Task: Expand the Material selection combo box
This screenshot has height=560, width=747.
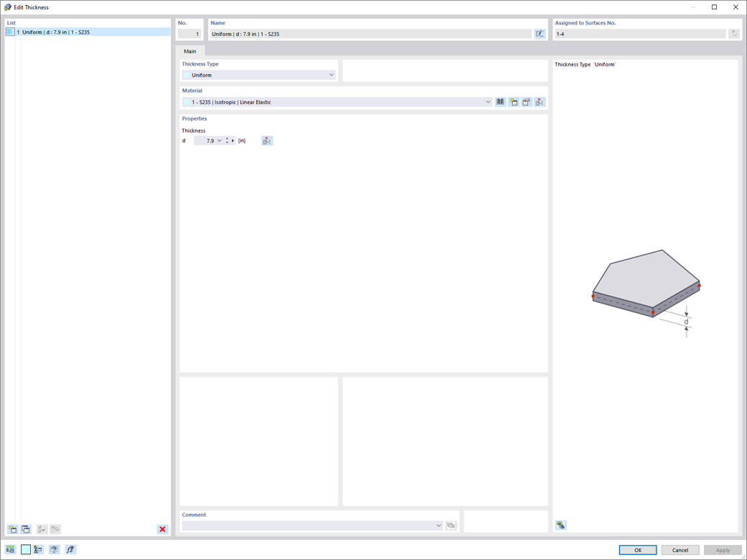Action: [x=488, y=101]
